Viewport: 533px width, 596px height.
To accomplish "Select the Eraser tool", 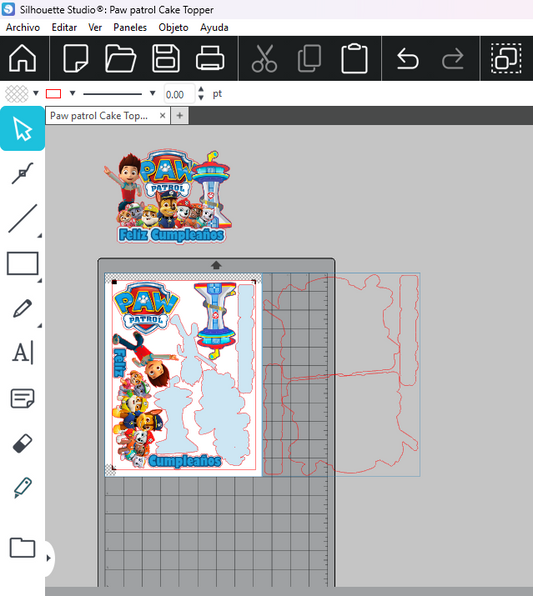I will pos(22,443).
